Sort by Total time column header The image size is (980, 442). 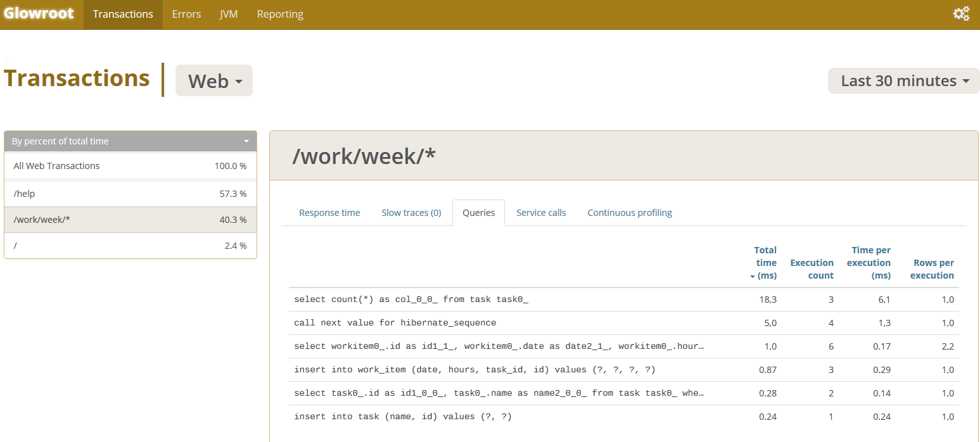pyautogui.click(x=765, y=263)
